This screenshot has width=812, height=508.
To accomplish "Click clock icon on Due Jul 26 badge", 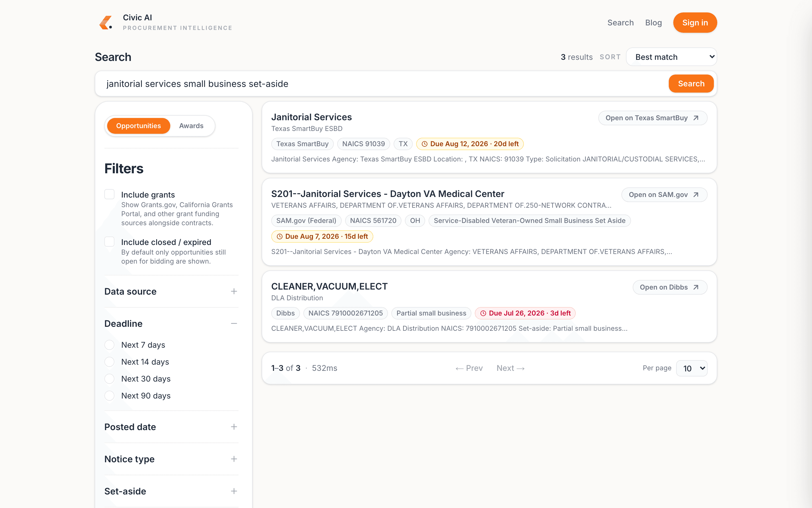I will [x=483, y=313].
